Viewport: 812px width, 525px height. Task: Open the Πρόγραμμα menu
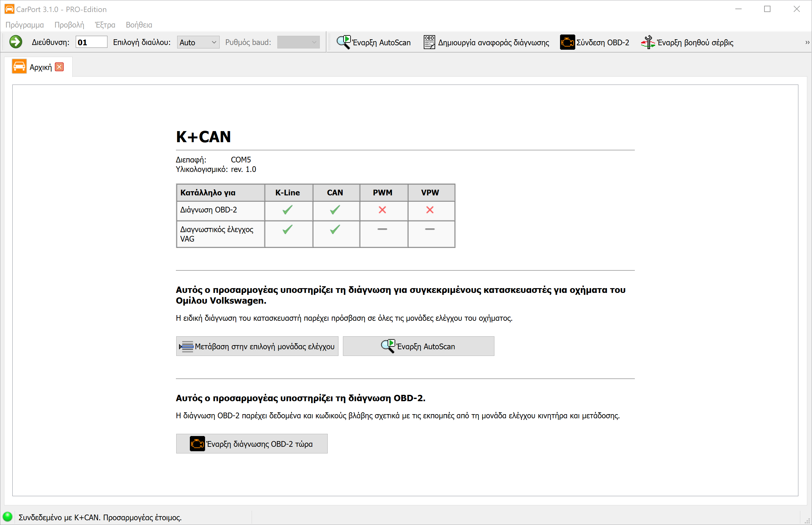point(25,25)
